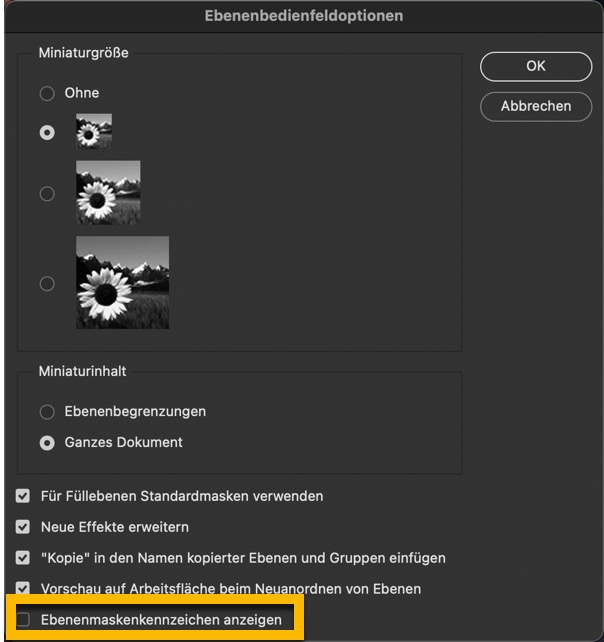604x642 pixels.
Task: Uncheck Für Füllebenen Standardmasken verwenden
Action: (x=23, y=496)
